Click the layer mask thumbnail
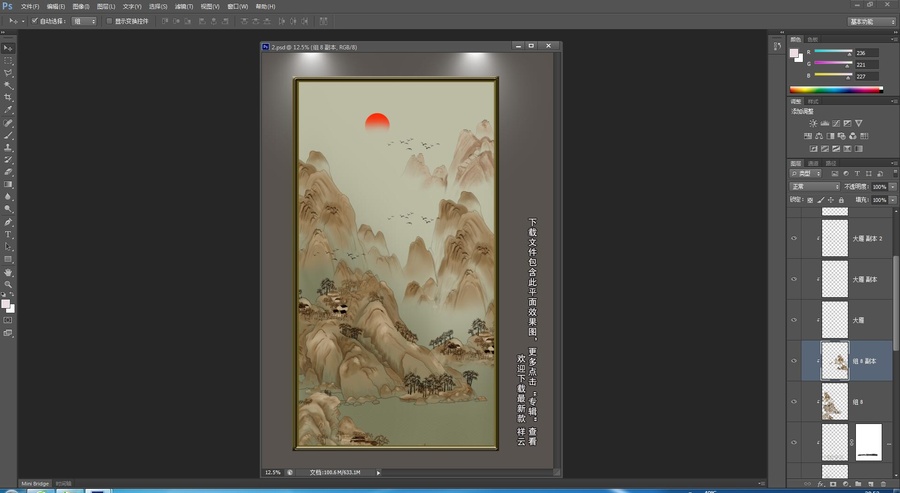Viewport: 900px width, 493px height. pos(868,442)
